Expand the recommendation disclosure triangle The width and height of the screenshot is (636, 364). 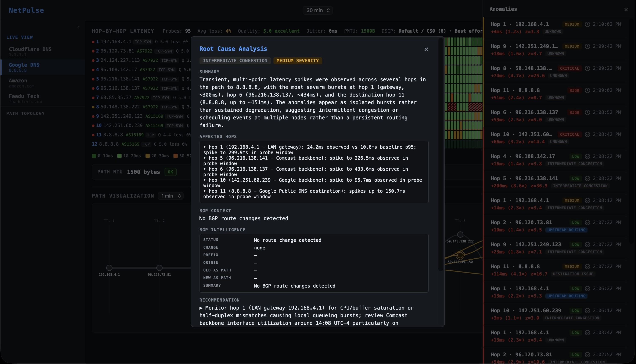click(201, 308)
